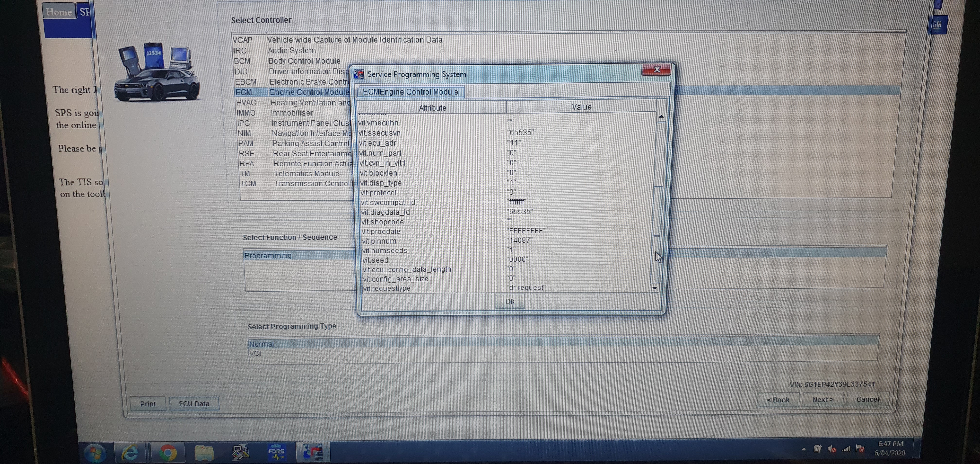Open the diagnostic tool icon beside FDRS
Screen dimensions: 980x464
(240, 452)
